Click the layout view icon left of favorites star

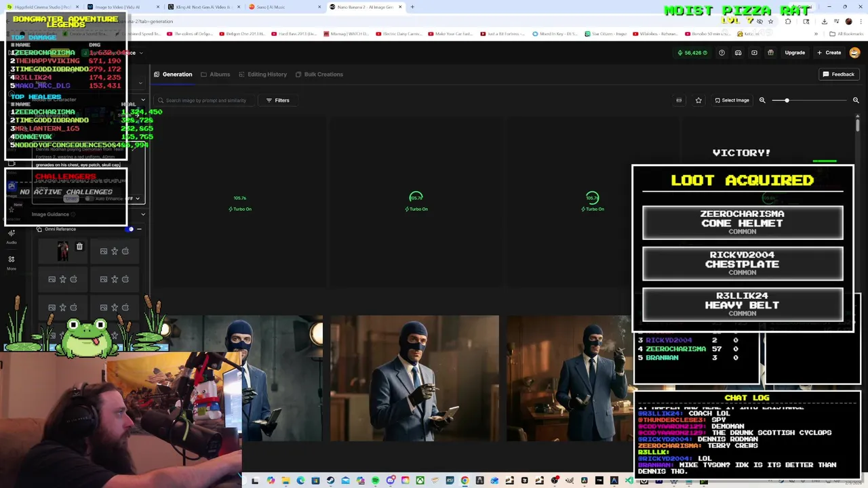679,100
